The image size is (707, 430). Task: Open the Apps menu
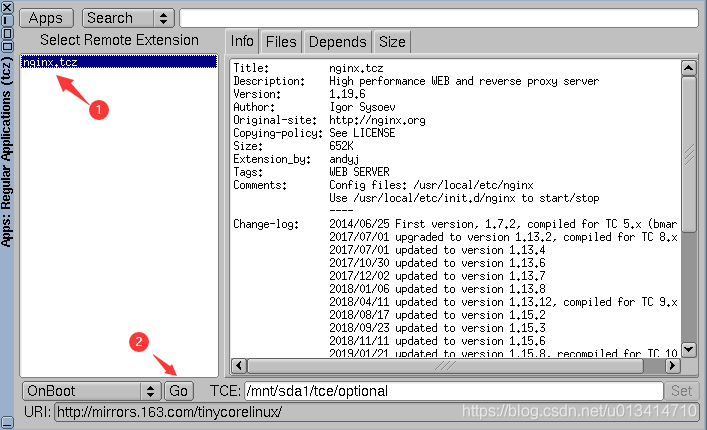point(45,18)
